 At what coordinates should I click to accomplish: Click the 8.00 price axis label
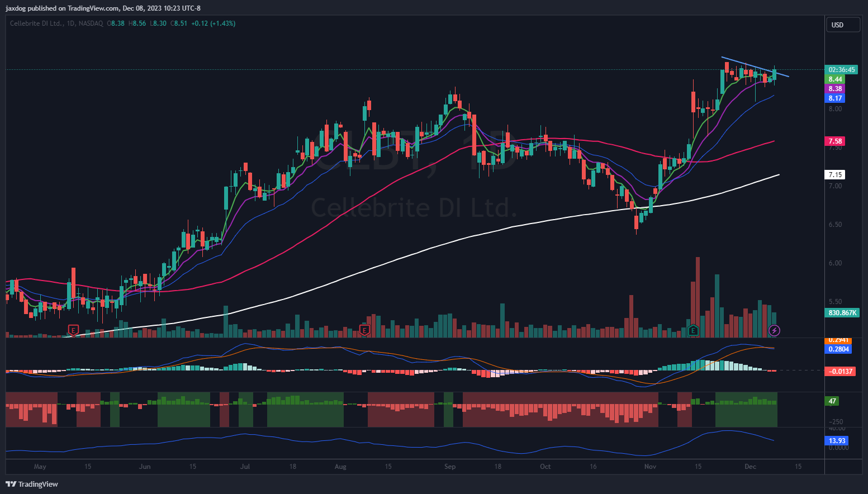tap(835, 109)
